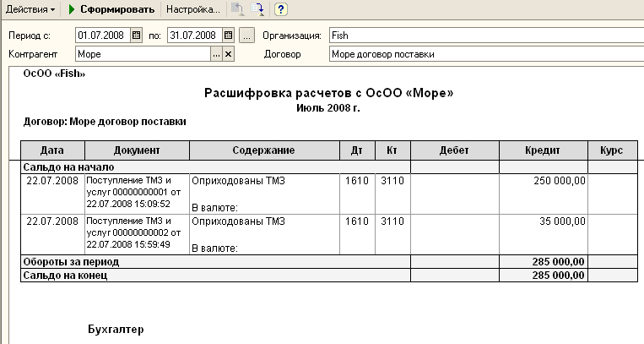
Task: Click the Содержание column header
Action: [264, 150]
